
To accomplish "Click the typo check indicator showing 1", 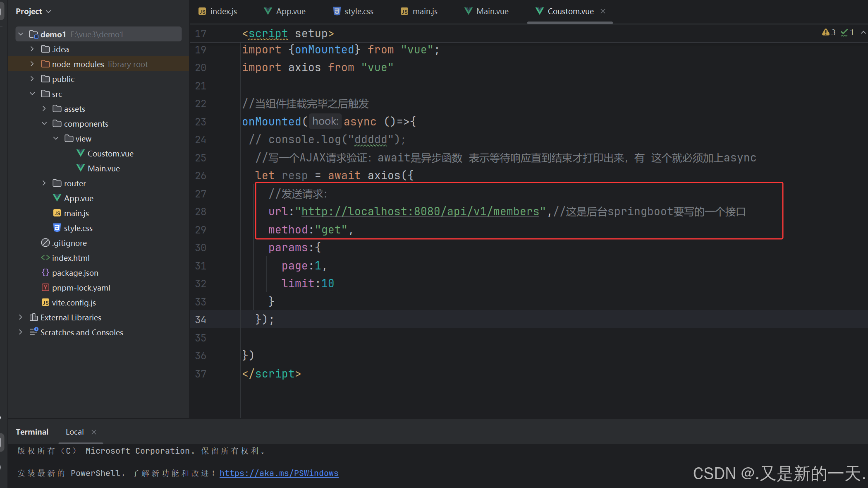I will (847, 32).
